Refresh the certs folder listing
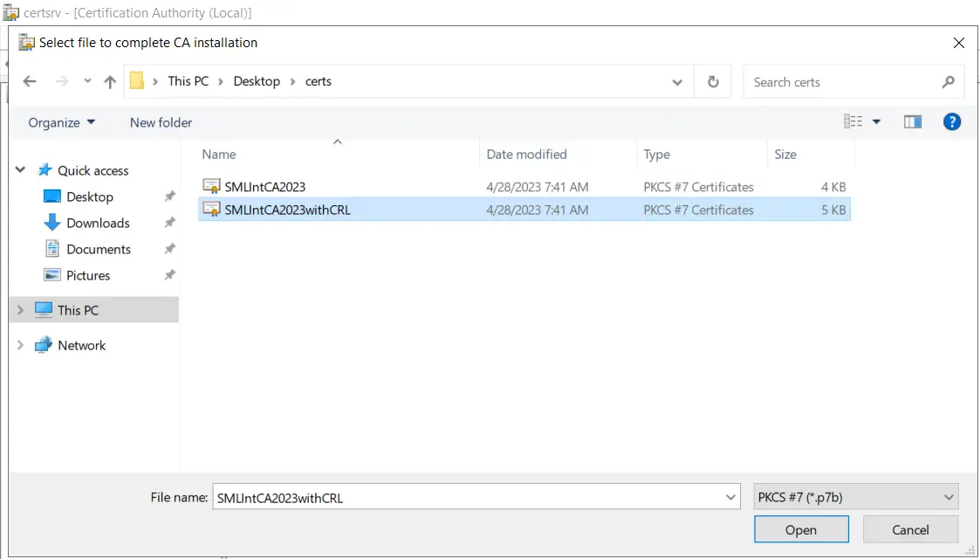 tap(713, 81)
